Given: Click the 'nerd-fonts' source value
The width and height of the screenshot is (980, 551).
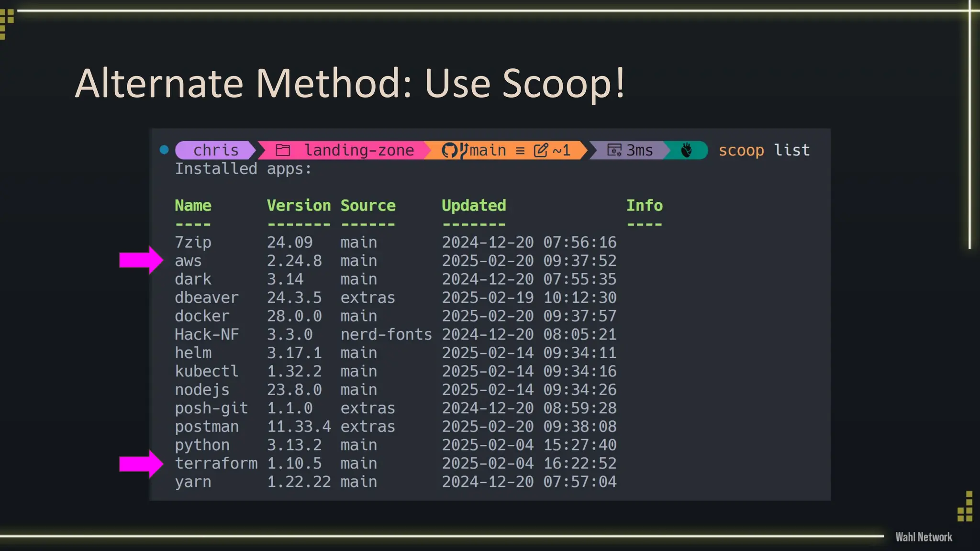Looking at the screenshot, I should click(386, 334).
